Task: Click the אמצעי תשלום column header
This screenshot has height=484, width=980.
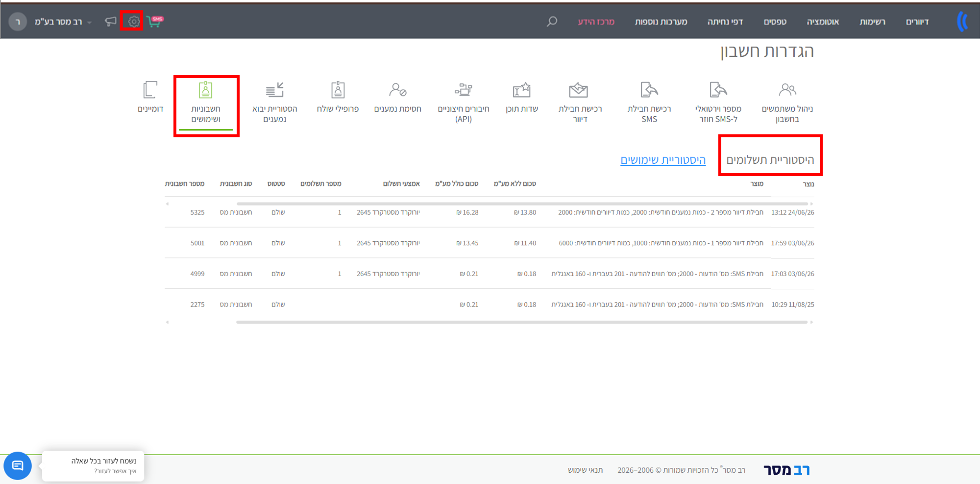Action: point(401,184)
